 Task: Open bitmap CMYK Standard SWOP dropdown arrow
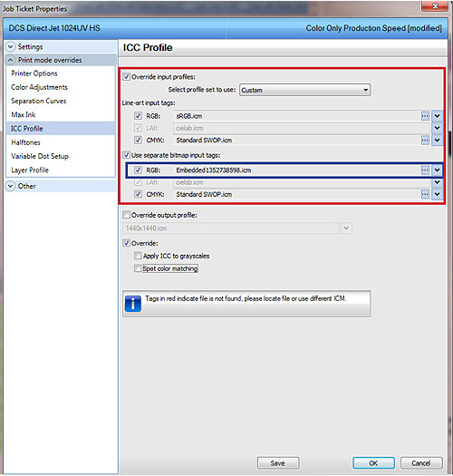point(437,194)
